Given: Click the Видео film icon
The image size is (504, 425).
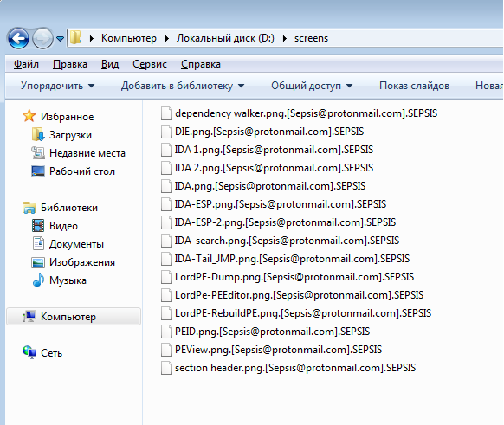Looking at the screenshot, I should [x=38, y=226].
